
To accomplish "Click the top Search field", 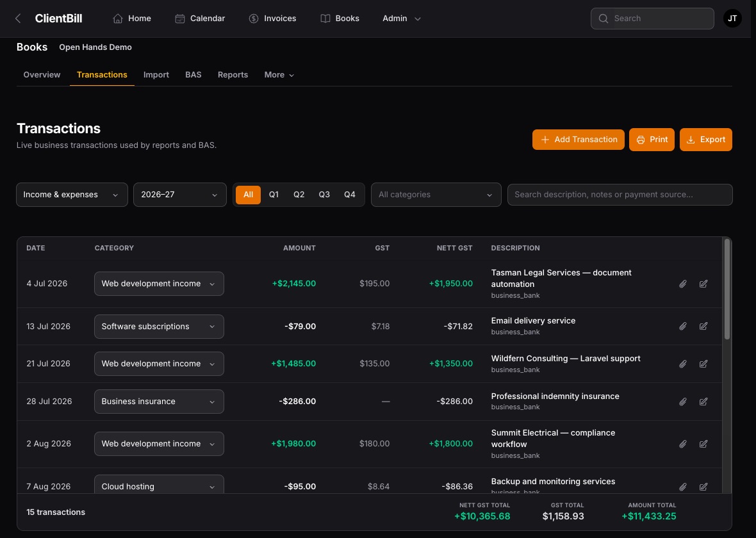I will (652, 19).
